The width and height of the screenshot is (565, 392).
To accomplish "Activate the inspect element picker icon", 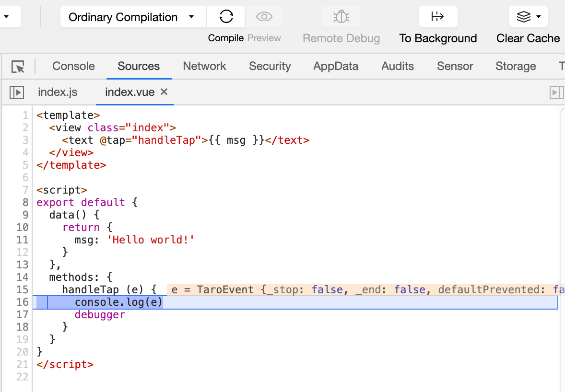I will [18, 67].
